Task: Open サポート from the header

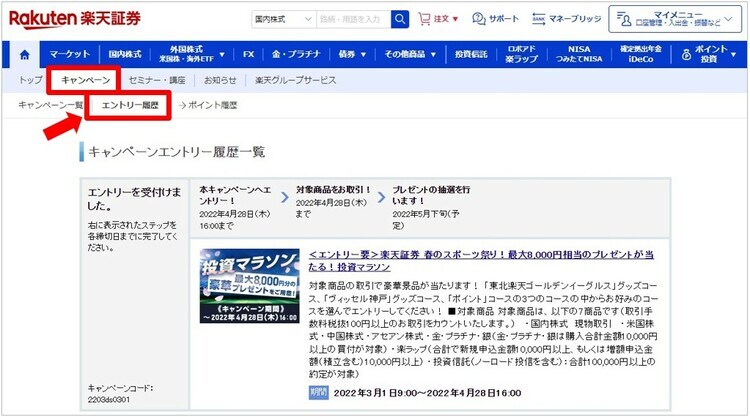Action: pos(495,19)
